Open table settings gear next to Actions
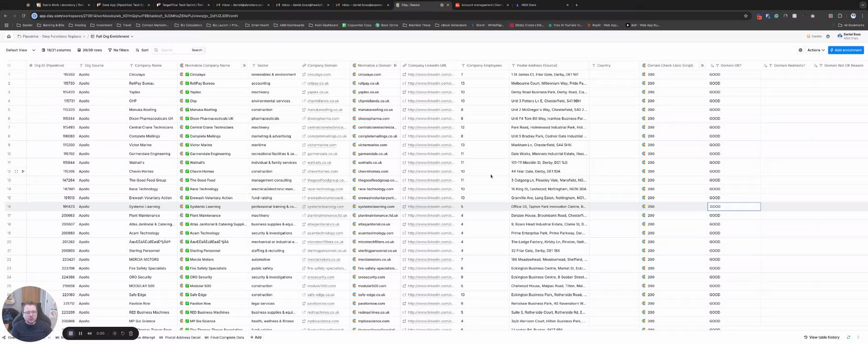868x344 pixels. (800, 50)
